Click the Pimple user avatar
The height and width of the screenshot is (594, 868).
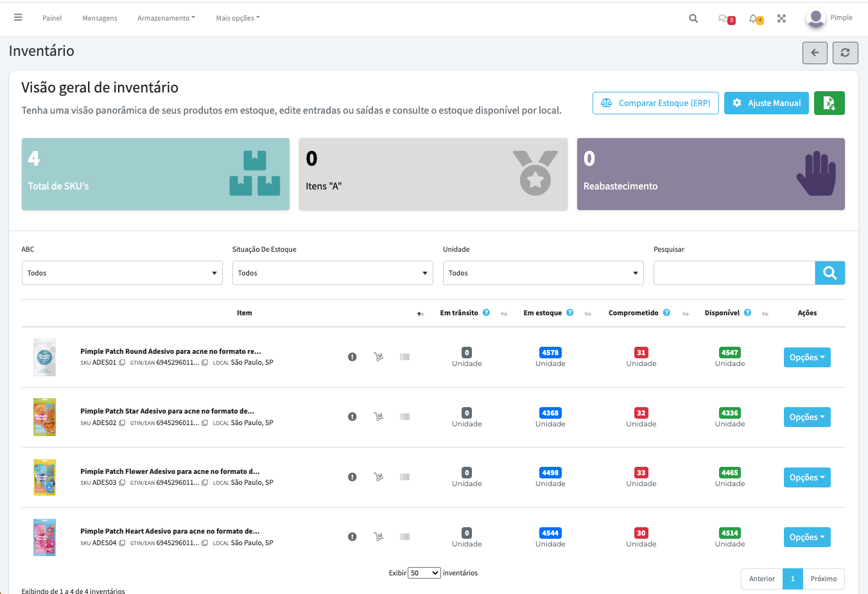tap(816, 18)
